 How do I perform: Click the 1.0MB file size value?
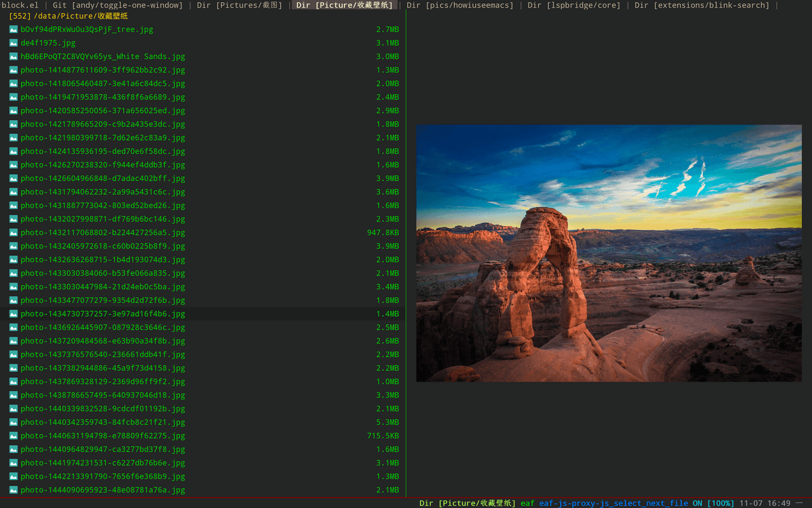tap(388, 382)
